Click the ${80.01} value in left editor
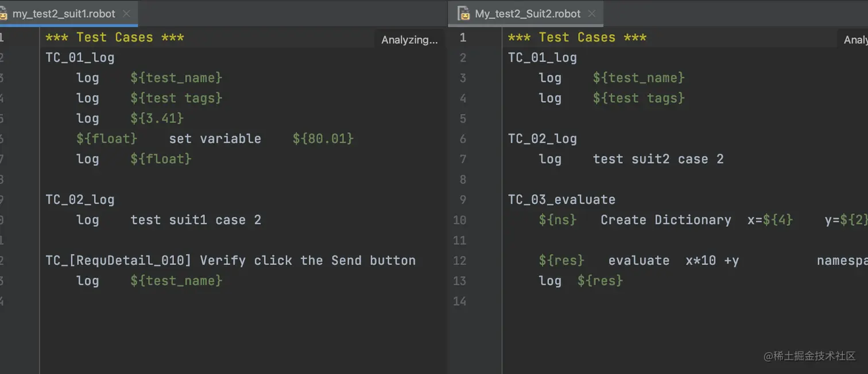 [323, 139]
